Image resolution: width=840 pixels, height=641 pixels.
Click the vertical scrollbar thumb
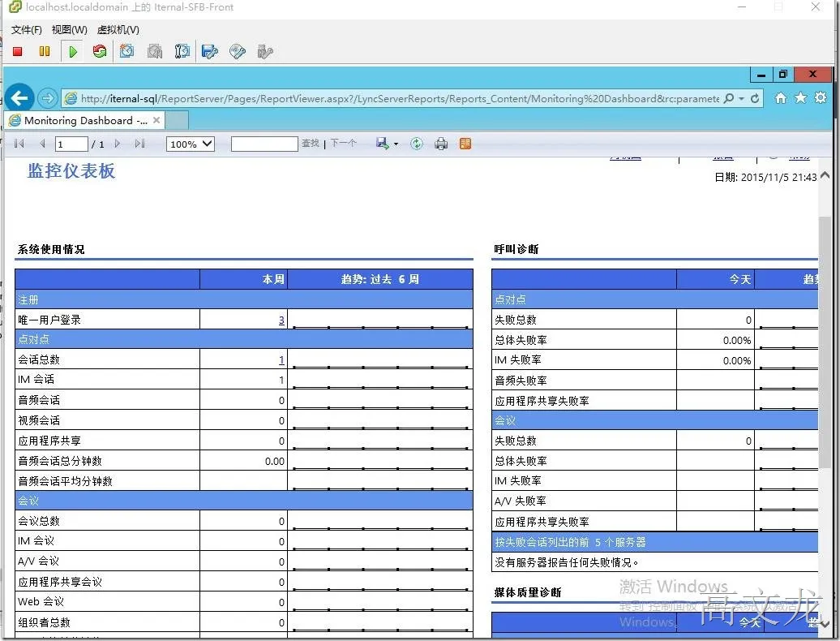point(825,343)
